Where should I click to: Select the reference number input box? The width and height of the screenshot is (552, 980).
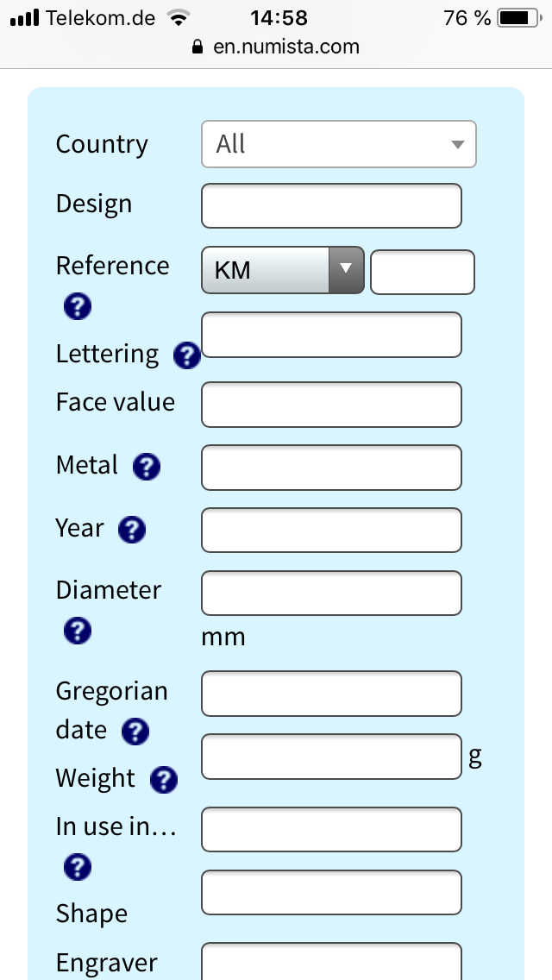coord(423,272)
